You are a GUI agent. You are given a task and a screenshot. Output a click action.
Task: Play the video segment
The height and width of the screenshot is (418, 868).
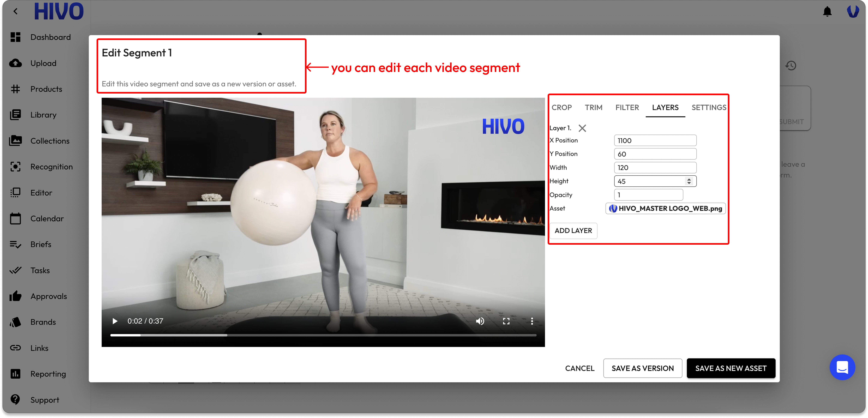(115, 321)
